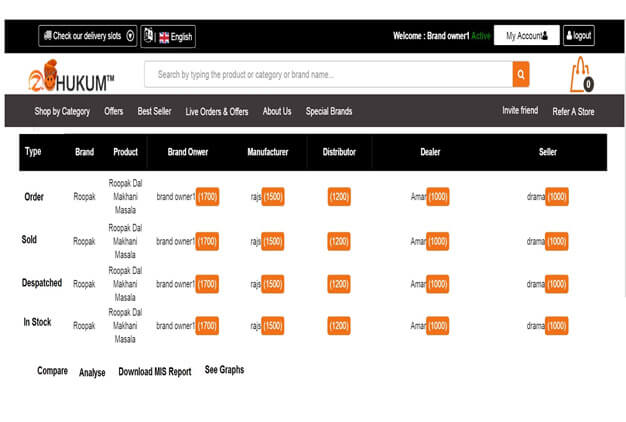Focus the product search field
The image size is (626, 422).
329,74
